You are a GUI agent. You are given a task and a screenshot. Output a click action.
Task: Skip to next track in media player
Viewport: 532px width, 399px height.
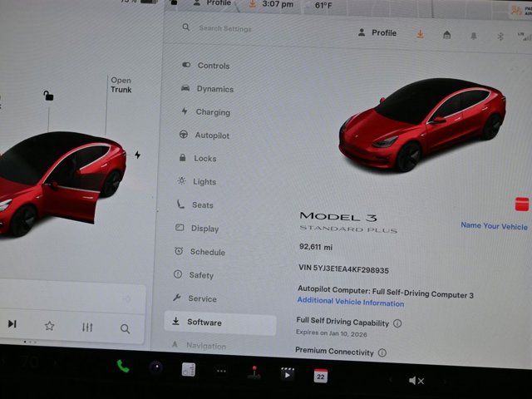click(12, 323)
